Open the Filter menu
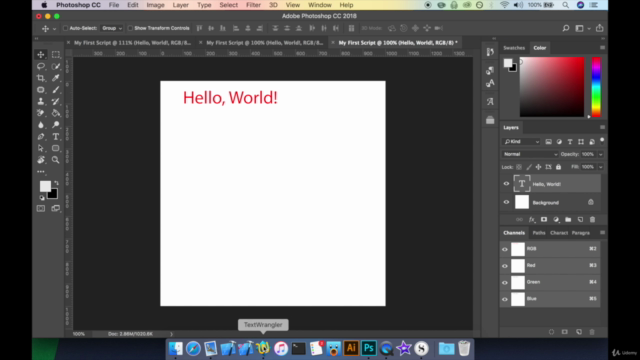Viewport: 640px width, 360px height. (x=253, y=5)
